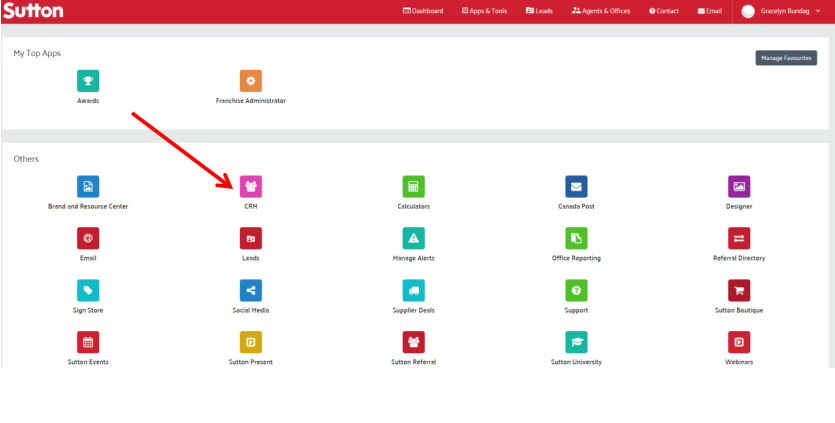The width and height of the screenshot is (835, 423).
Task: Open the Awards trophy app icon
Action: click(88, 81)
